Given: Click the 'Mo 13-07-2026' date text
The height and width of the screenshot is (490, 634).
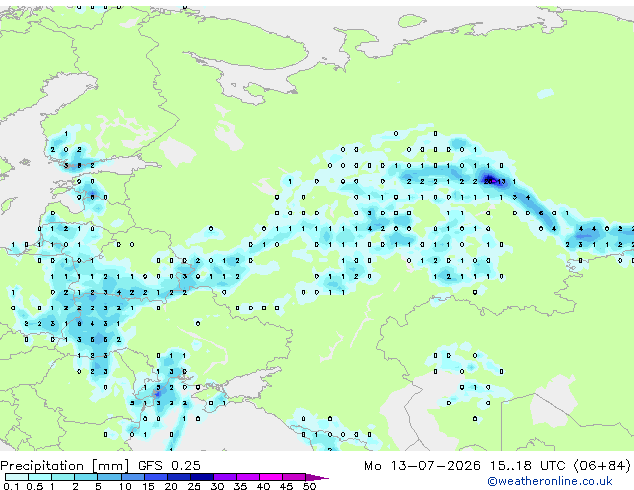Looking at the screenshot, I should 422,466.
